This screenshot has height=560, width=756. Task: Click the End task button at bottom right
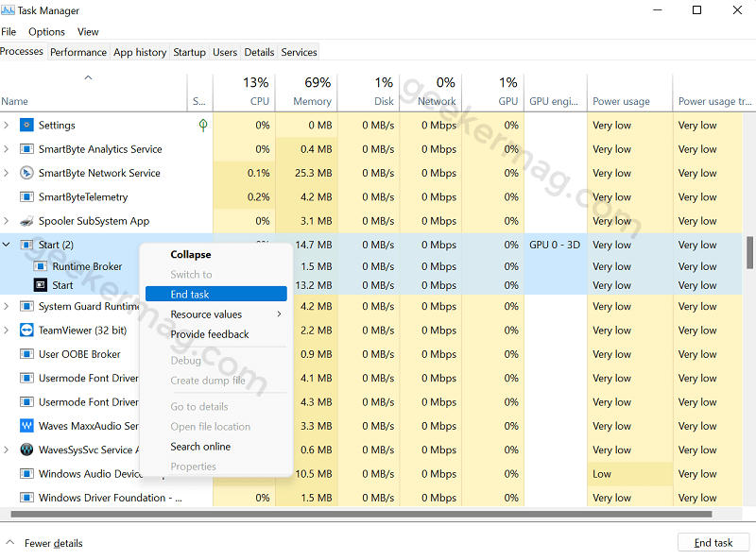[713, 543]
